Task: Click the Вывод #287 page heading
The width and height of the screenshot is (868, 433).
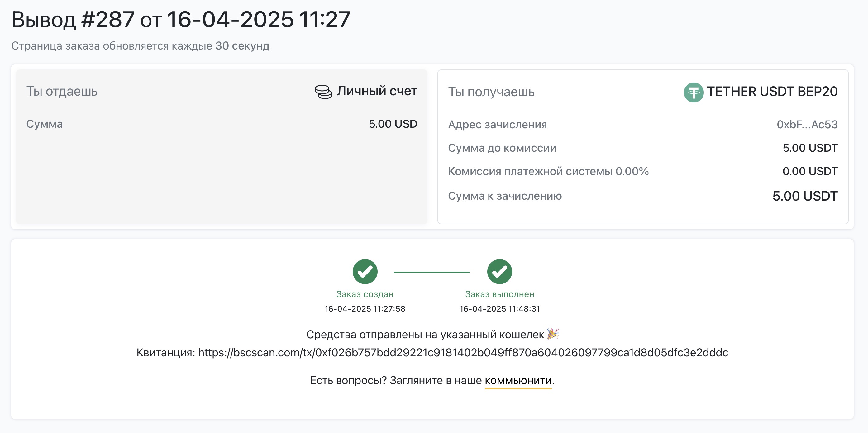Action: click(181, 20)
